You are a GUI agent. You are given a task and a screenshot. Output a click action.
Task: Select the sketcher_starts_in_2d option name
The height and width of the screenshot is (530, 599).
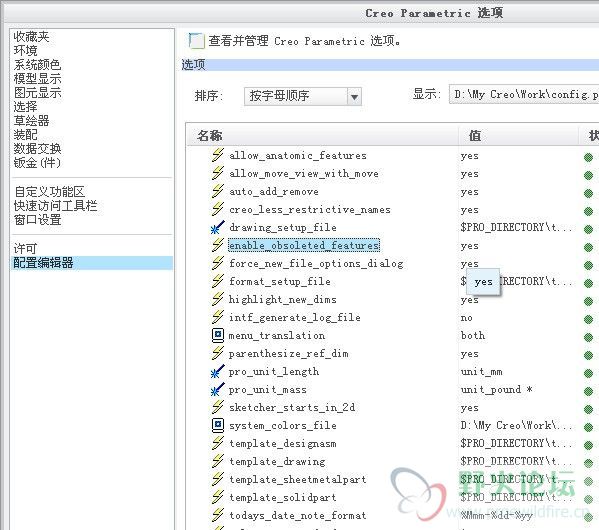pos(292,408)
